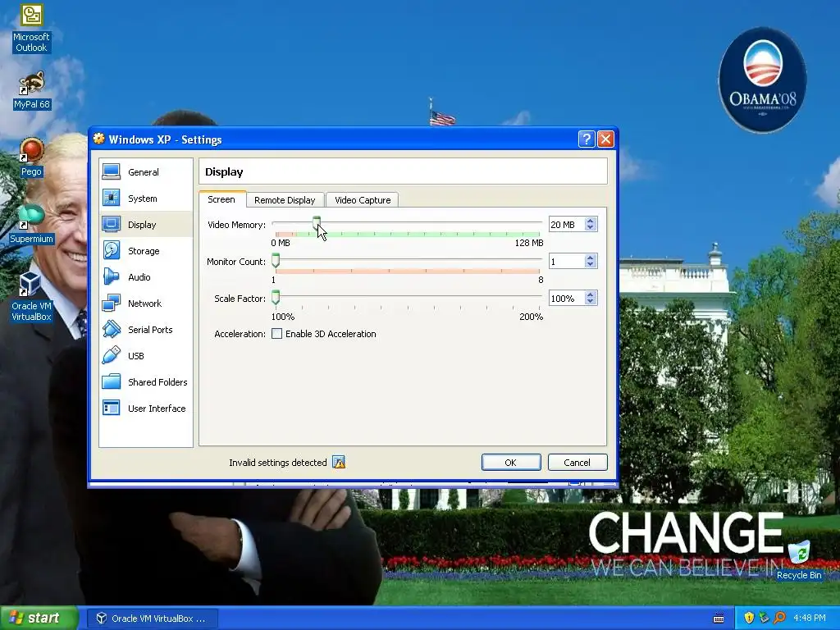Cancel the settings dialog
Viewport: 840px width, 630px height.
click(x=577, y=463)
